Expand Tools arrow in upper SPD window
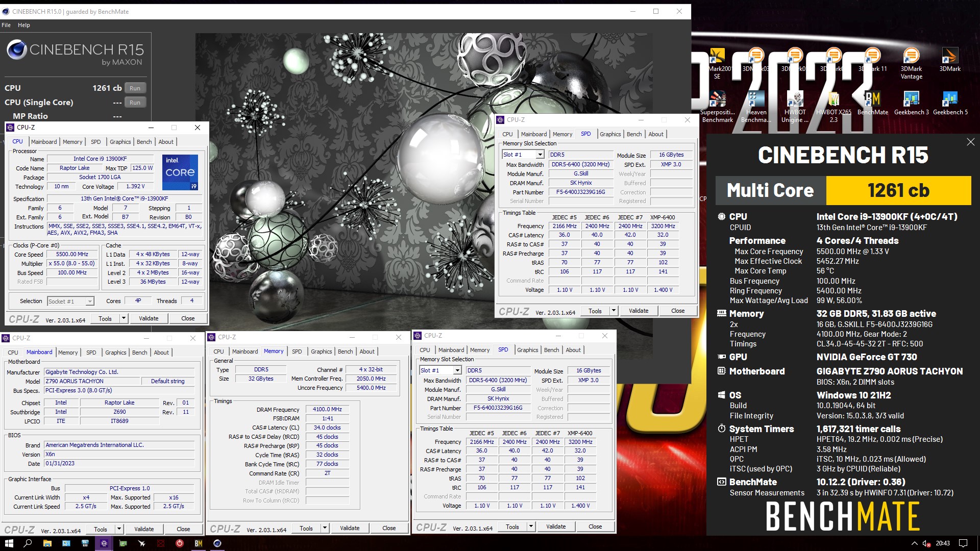980x551 pixels. (614, 311)
